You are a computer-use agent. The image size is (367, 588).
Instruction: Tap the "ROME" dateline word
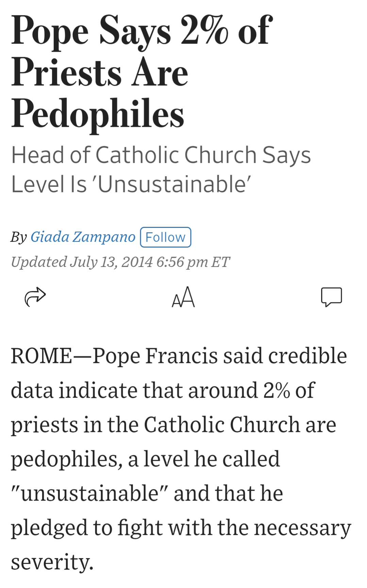(x=41, y=356)
